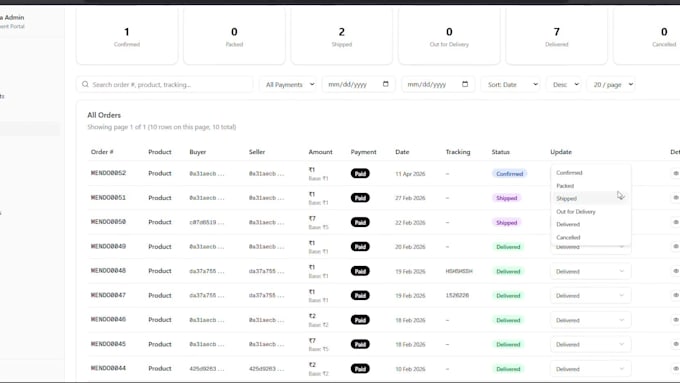View details eye icon for order MEND00045

676,344
